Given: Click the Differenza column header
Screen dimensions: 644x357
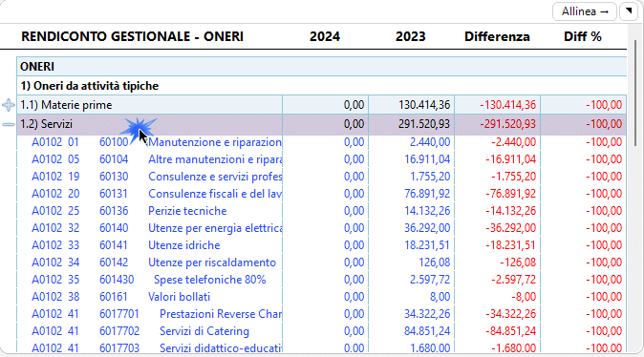Looking at the screenshot, I should click(497, 36).
